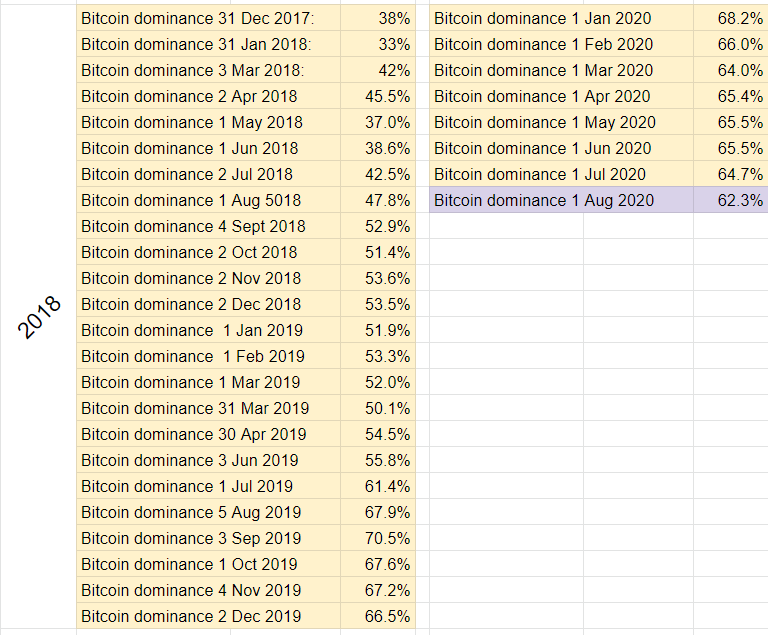
Task: Click the rotated 2018 label cell
Action: pyautogui.click(x=38, y=317)
